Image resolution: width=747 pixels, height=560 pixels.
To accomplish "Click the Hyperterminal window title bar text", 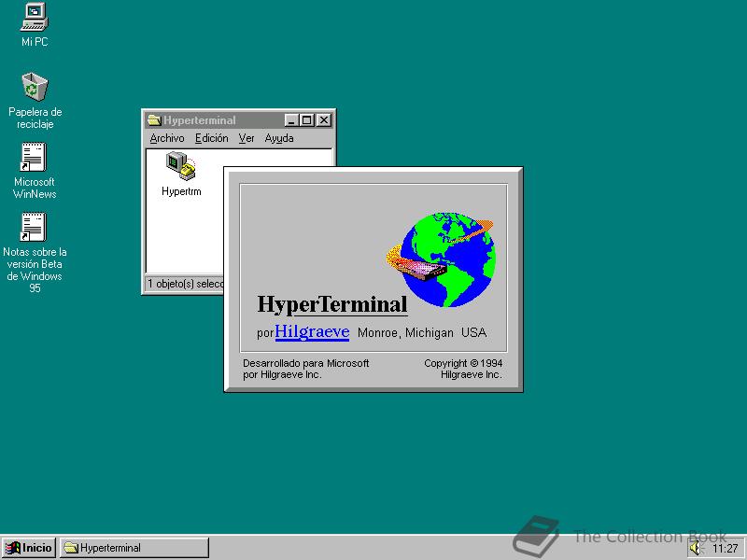I will [200, 120].
